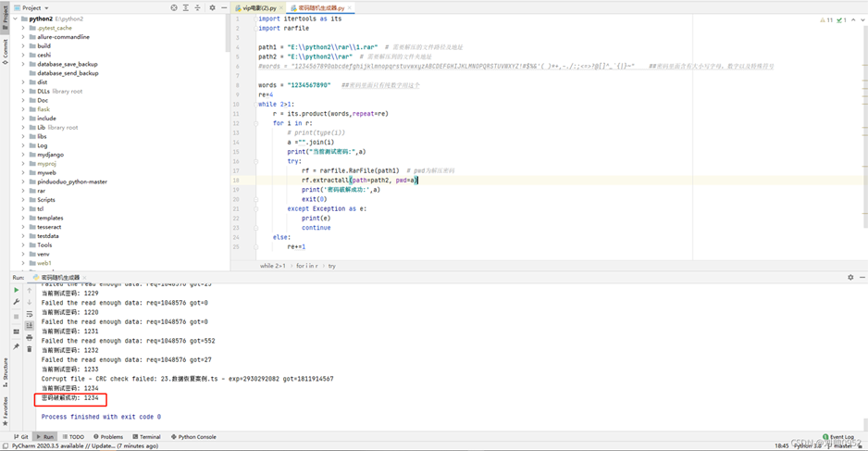Collapse all in the Project tree toolbar

point(198,7)
